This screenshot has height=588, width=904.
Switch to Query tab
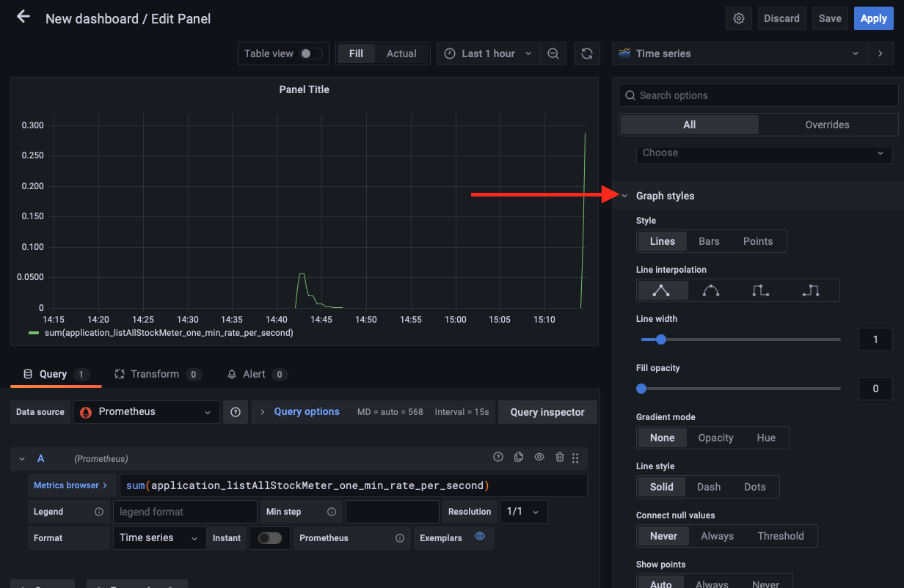coord(56,374)
